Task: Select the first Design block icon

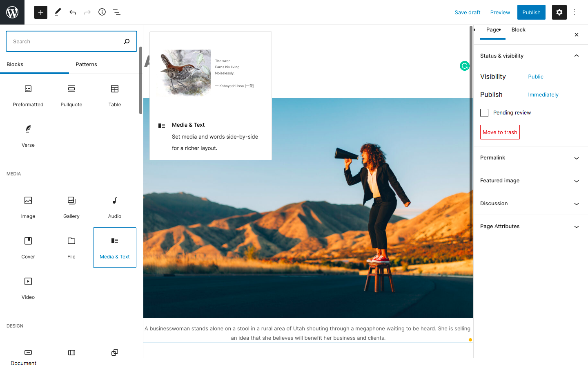Action: click(28, 352)
